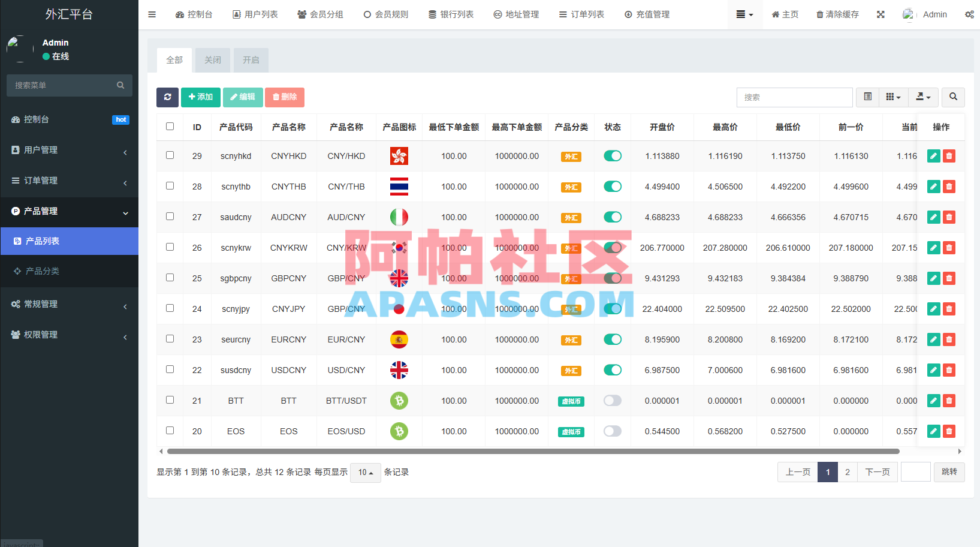Click red delete icon for row 24 scnyjpy

[949, 309]
